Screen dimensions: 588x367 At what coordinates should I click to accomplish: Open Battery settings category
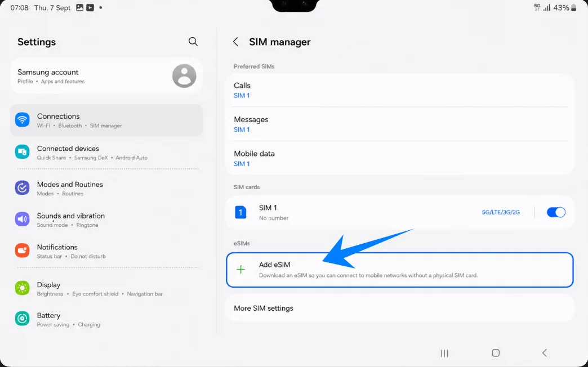pyautogui.click(x=106, y=319)
